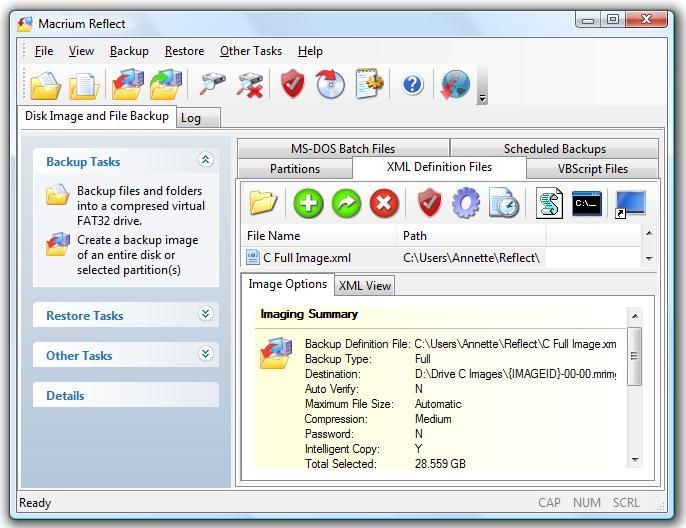The height and width of the screenshot is (528, 686).
Task: Click the MS-DOS batch file console icon
Action: 587,203
